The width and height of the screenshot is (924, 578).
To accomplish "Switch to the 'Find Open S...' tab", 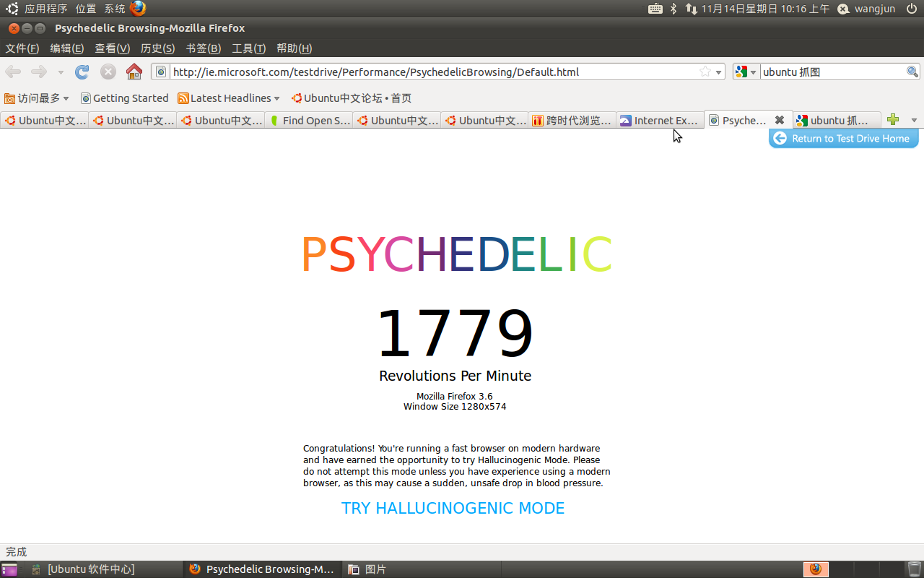I will click(309, 120).
